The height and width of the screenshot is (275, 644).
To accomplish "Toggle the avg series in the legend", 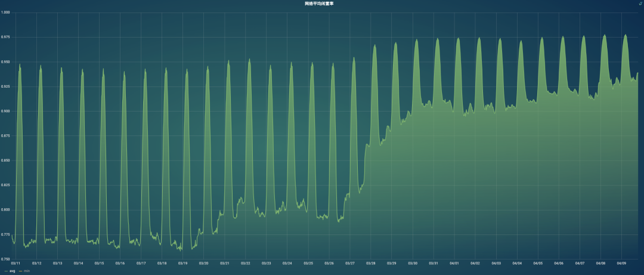I will click(x=12, y=271).
